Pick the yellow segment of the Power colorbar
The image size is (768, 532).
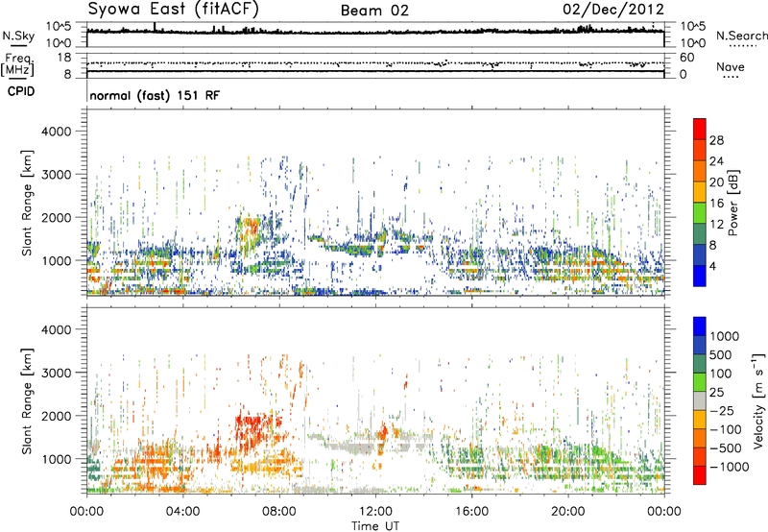tap(700, 192)
